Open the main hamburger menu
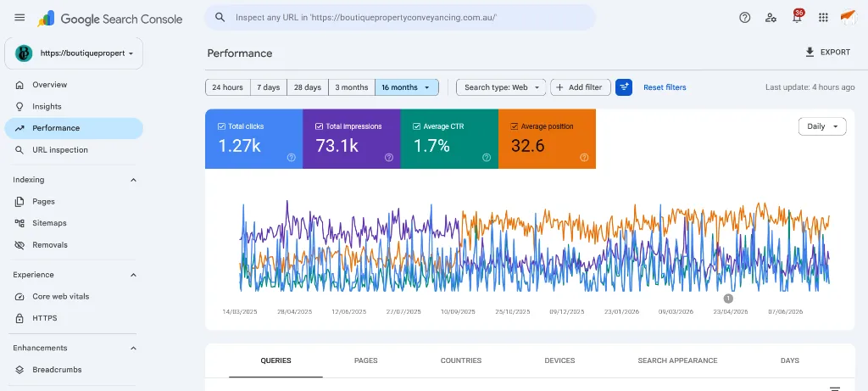The height and width of the screenshot is (391, 868). (19, 18)
